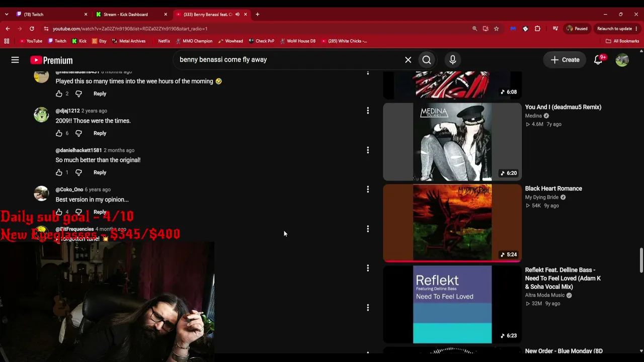
Task: Open @Coko_Ono profile avatar
Action: pyautogui.click(x=41, y=194)
